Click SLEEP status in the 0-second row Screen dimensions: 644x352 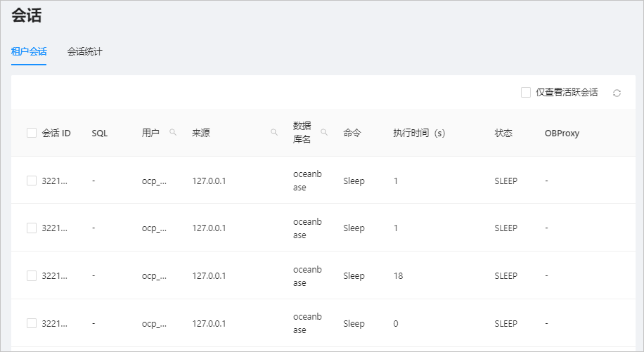pyautogui.click(x=506, y=324)
